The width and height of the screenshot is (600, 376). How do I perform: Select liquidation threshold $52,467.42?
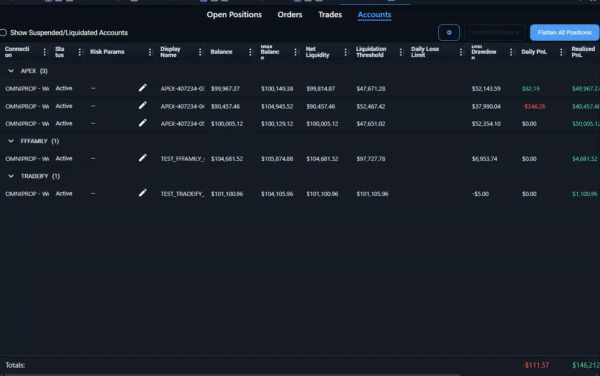click(x=371, y=106)
